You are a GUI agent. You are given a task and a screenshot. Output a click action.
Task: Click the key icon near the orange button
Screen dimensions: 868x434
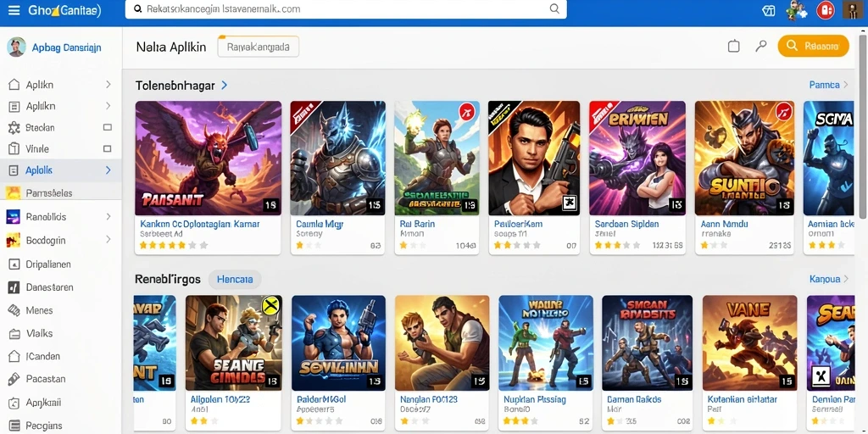761,46
